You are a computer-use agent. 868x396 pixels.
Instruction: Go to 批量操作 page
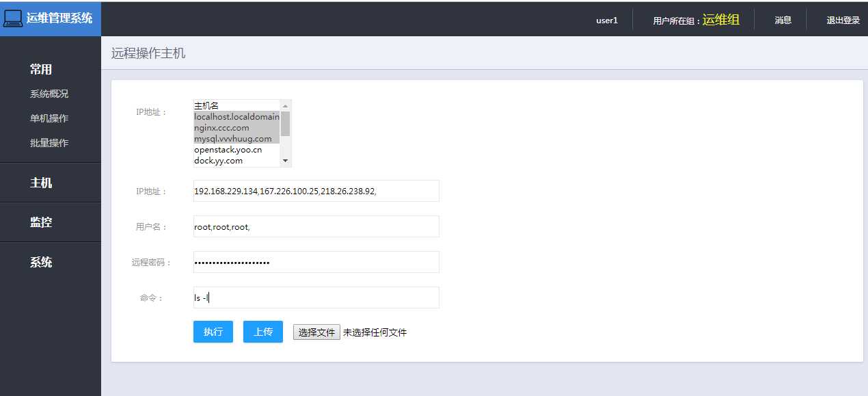click(x=49, y=143)
